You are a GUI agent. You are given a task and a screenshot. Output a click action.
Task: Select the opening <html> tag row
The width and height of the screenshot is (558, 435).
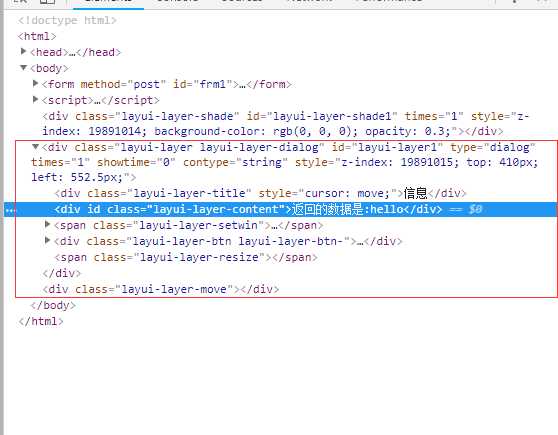pos(37,36)
